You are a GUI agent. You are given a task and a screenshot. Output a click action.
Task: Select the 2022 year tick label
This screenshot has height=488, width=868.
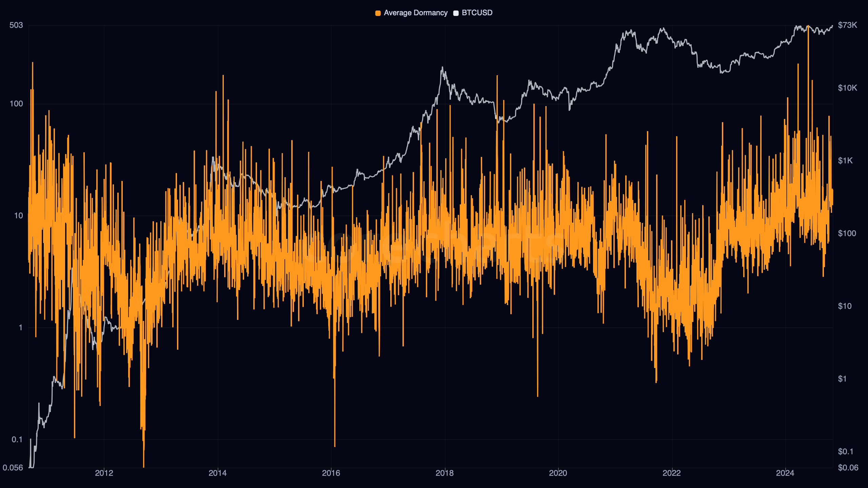point(671,473)
